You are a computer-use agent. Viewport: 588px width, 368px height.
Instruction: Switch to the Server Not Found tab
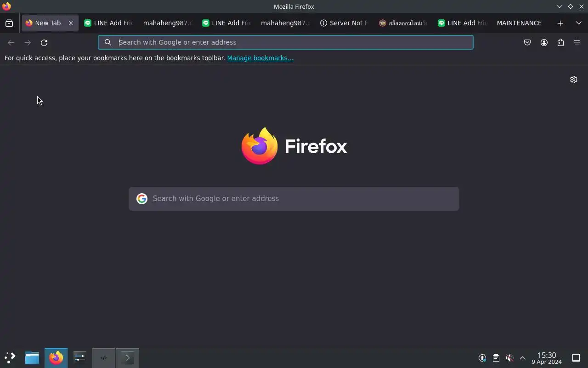pos(344,23)
